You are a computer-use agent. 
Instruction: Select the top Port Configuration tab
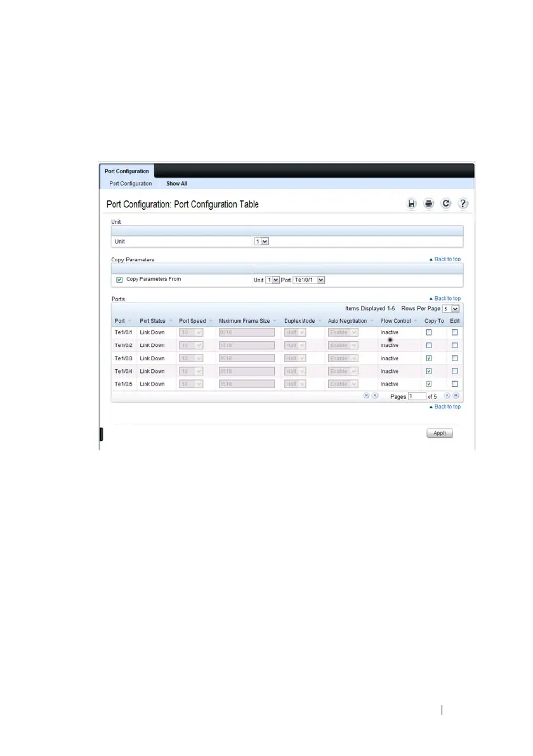[x=126, y=171]
